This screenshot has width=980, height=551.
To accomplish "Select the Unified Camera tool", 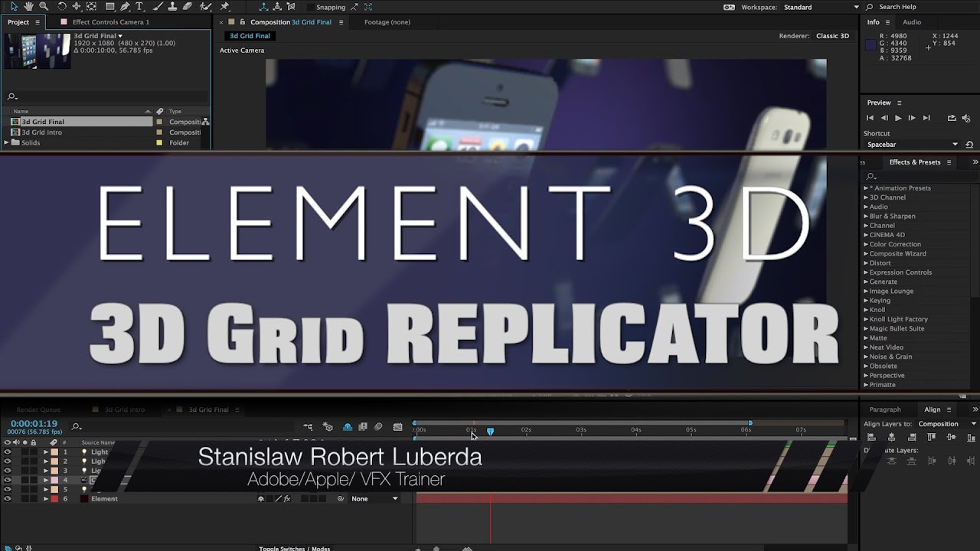I will coord(77,6).
